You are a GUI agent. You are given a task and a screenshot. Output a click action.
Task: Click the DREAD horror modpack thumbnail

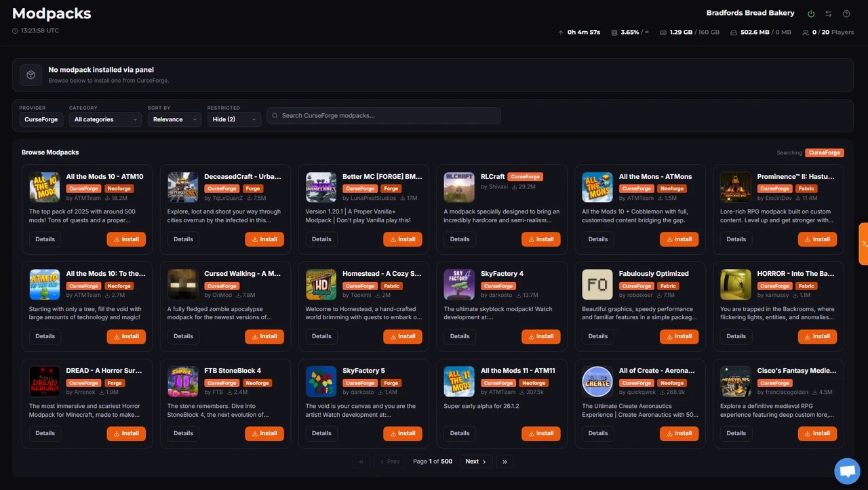tap(45, 382)
